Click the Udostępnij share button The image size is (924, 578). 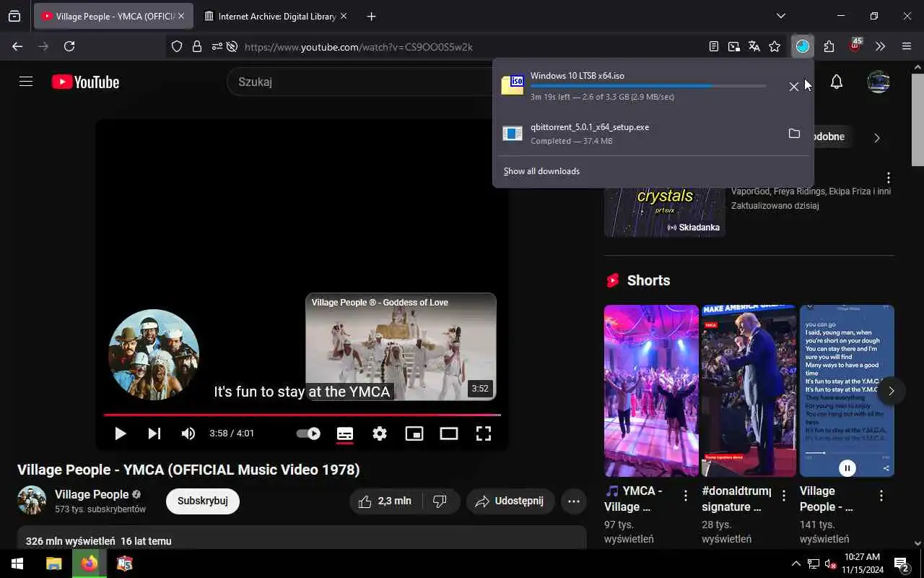click(x=510, y=501)
